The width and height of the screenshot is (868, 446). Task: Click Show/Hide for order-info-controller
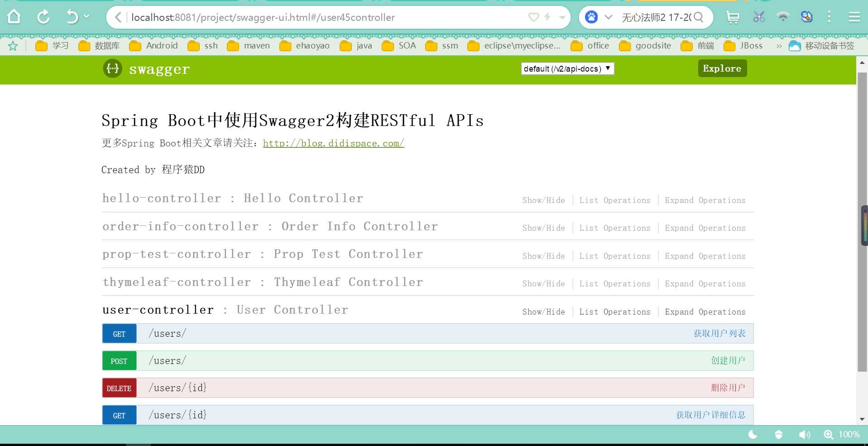pos(543,228)
